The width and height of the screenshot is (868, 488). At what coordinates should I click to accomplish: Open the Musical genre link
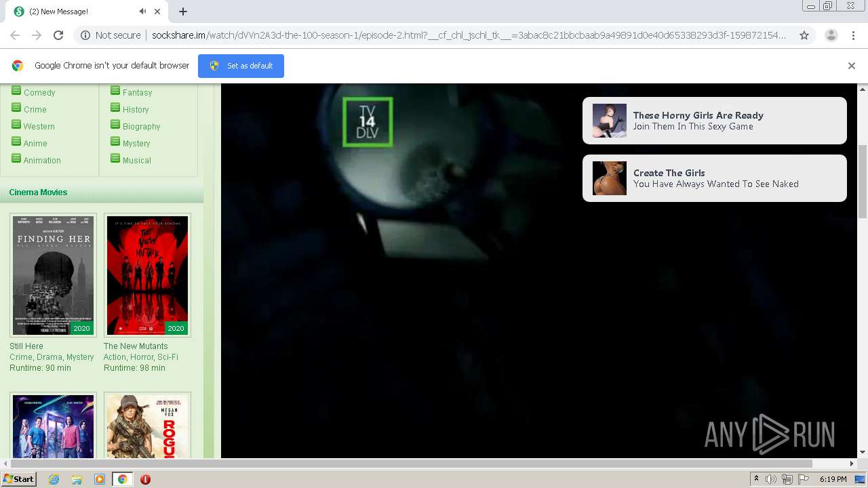(x=137, y=161)
